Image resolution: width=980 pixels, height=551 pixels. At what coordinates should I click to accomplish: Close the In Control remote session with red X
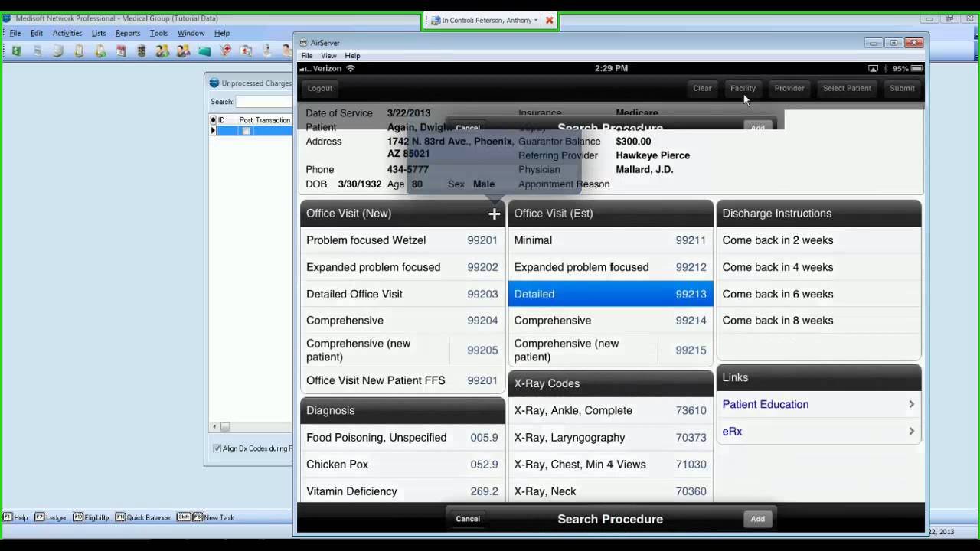pos(549,21)
